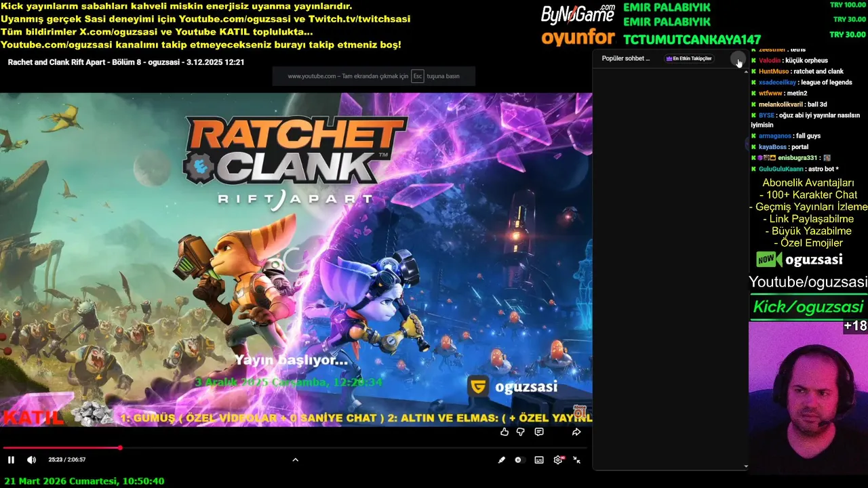This screenshot has height=488, width=868.
Task: Click the Kick/oguzsasi green banner
Action: point(808,307)
